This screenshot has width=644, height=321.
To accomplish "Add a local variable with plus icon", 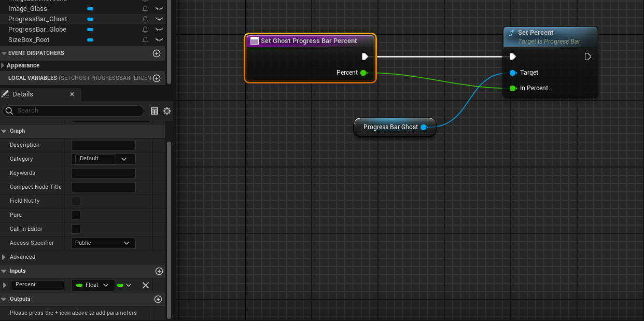I will click(x=157, y=78).
